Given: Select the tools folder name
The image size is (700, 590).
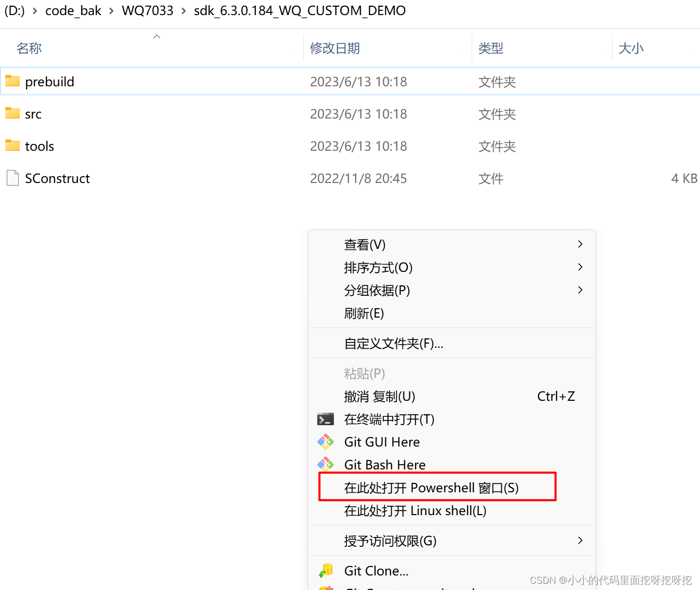Looking at the screenshot, I should (x=40, y=146).
